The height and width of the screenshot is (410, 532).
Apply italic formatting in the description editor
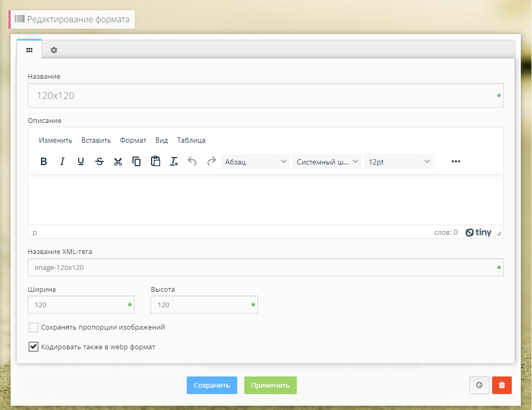(62, 162)
